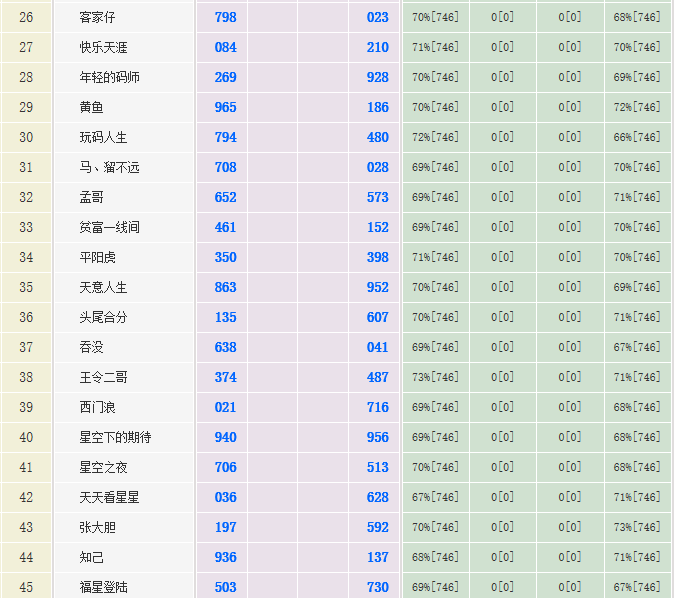Click the name 快乐天涯

point(103,47)
